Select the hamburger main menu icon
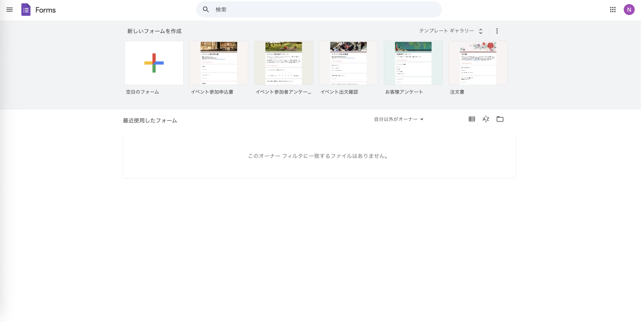 (9, 10)
